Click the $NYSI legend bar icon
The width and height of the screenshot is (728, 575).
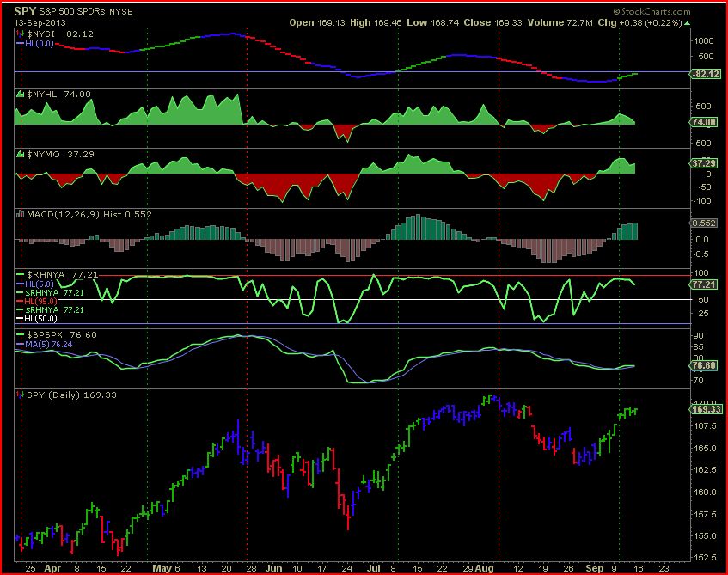point(20,34)
